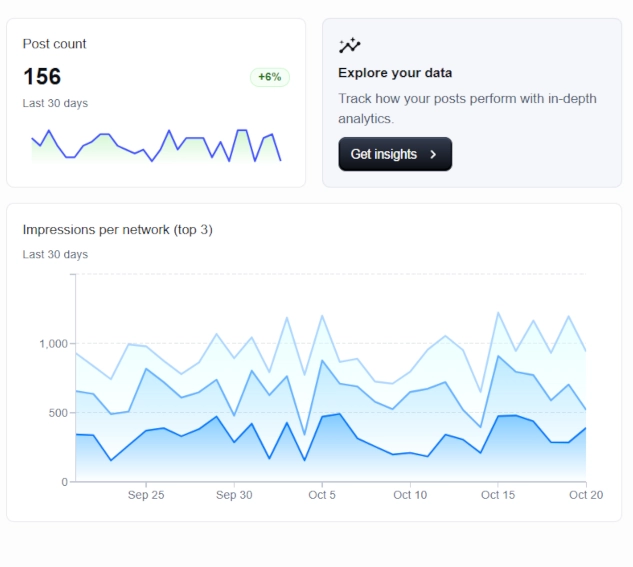Click the +6% growth badge

tap(269, 77)
